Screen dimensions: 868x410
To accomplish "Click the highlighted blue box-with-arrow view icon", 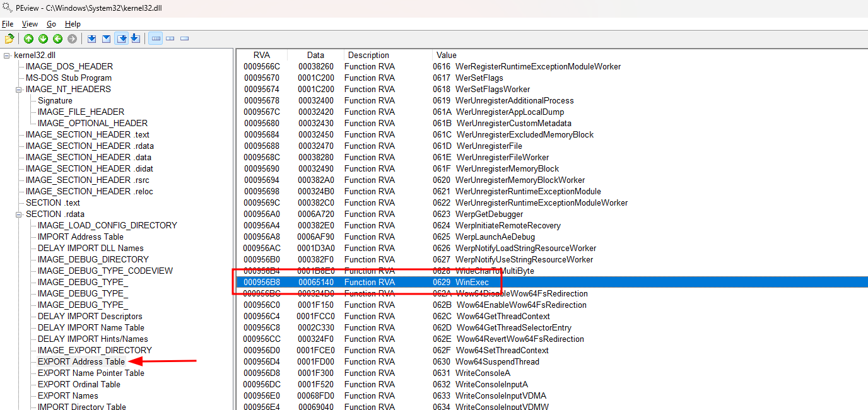I will tap(120, 39).
